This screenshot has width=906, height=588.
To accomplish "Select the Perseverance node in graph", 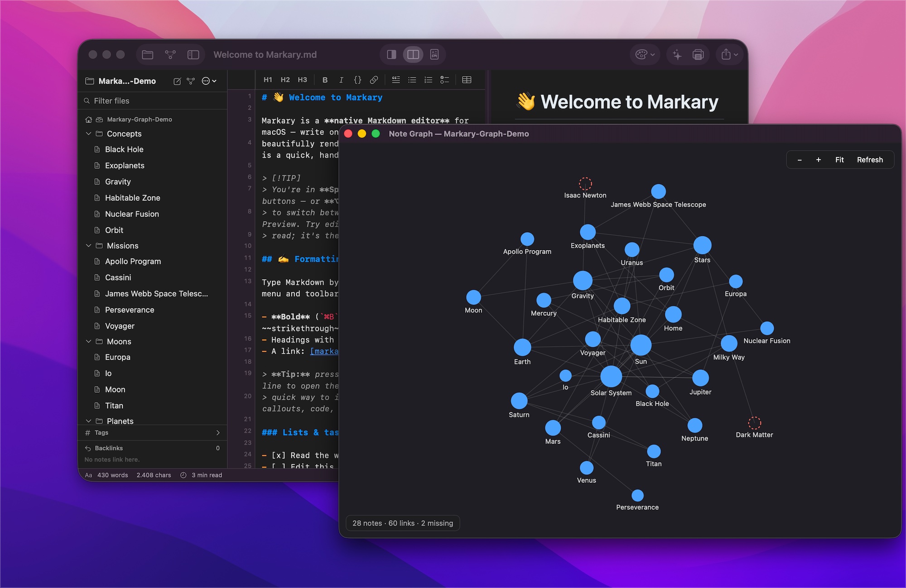I will point(637,496).
